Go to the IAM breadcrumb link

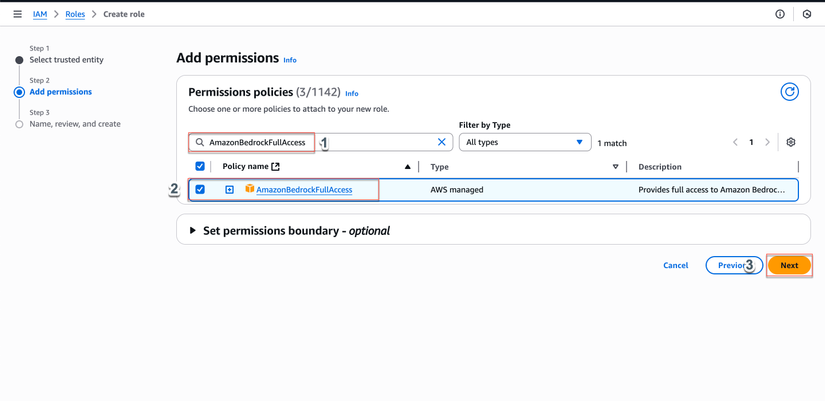point(40,14)
